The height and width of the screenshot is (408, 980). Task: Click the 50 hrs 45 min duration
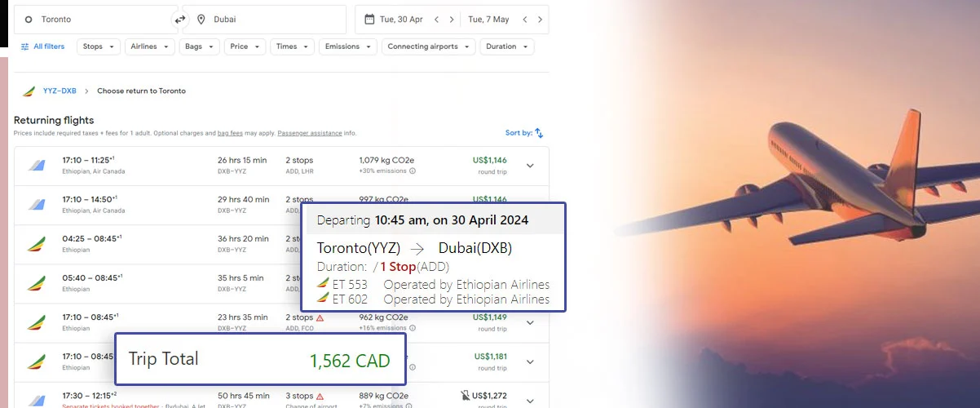[243, 396]
